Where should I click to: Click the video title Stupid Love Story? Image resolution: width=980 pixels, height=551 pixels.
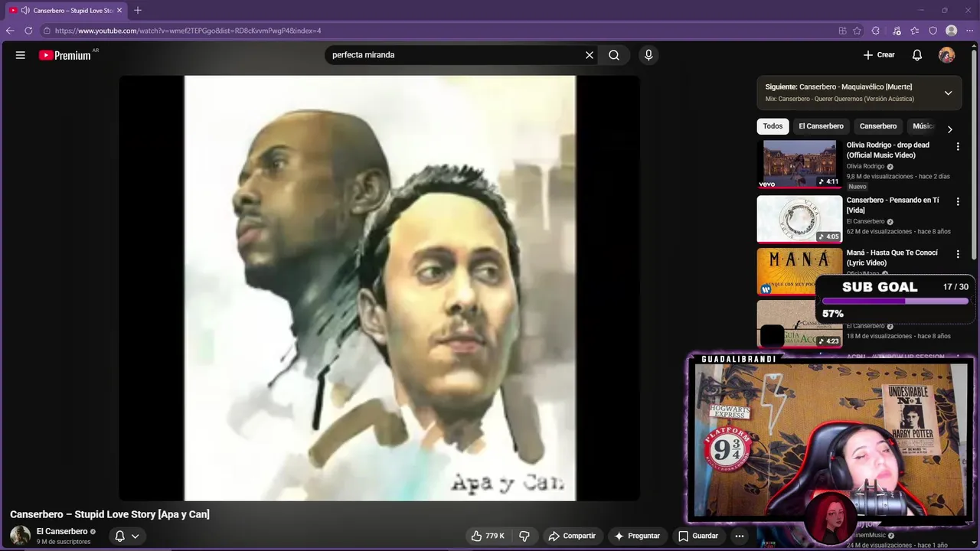coord(109,514)
